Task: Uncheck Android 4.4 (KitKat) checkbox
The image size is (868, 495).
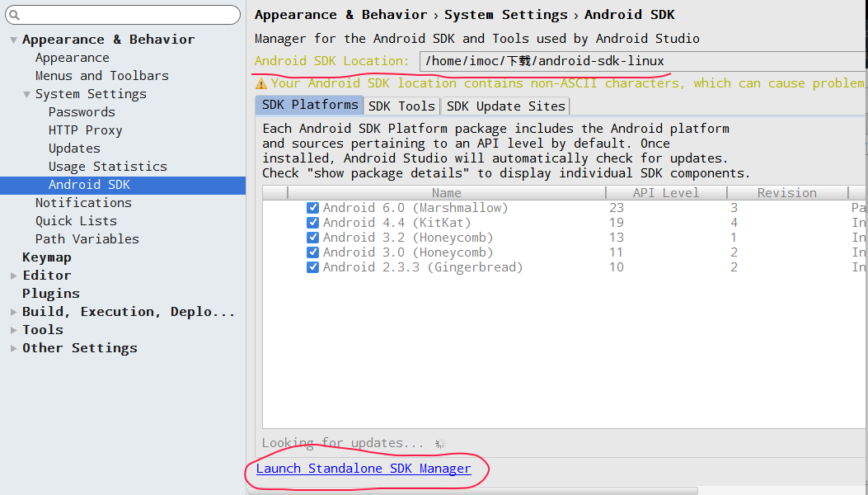Action: (x=312, y=223)
